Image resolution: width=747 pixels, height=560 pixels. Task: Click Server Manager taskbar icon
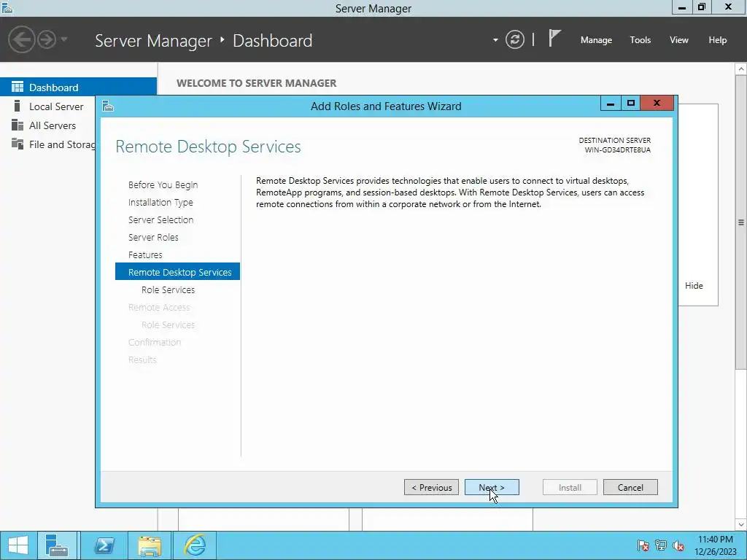[57, 545]
